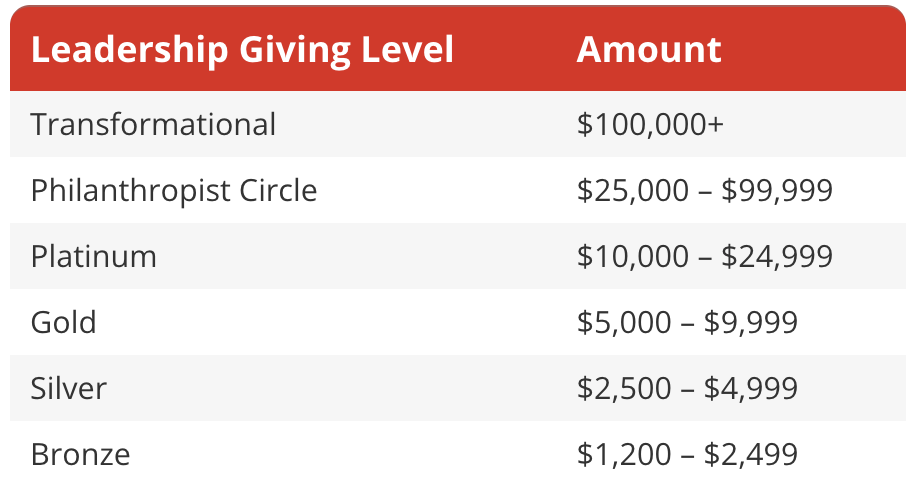Viewport: 912px width, 498px height.
Task: Select the Transformational level name
Action: tap(153, 124)
